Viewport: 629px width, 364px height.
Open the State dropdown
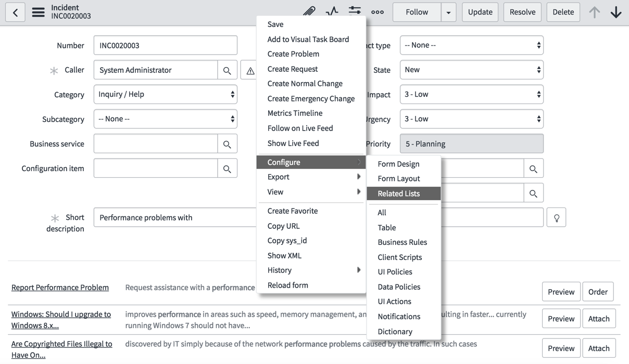click(x=472, y=70)
